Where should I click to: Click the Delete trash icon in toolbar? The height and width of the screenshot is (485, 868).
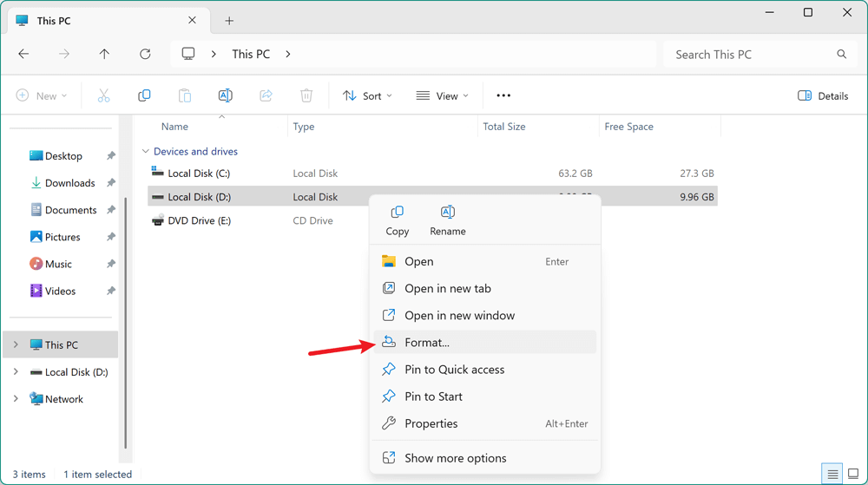click(306, 95)
